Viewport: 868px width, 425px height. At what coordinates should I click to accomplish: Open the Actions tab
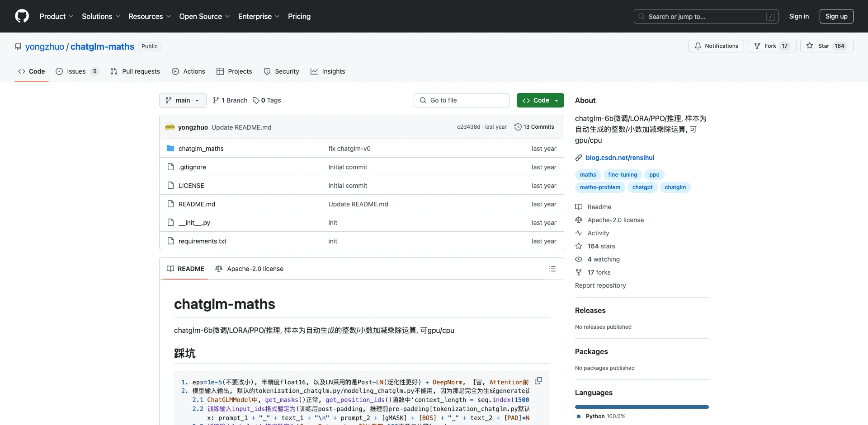[x=189, y=71]
